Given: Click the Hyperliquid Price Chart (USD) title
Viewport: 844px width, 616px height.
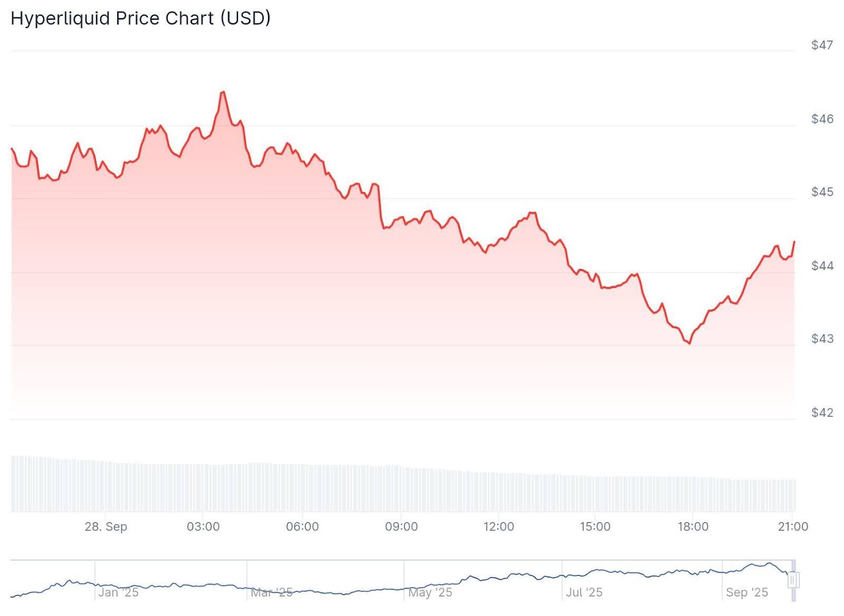Looking at the screenshot, I should coord(140,18).
